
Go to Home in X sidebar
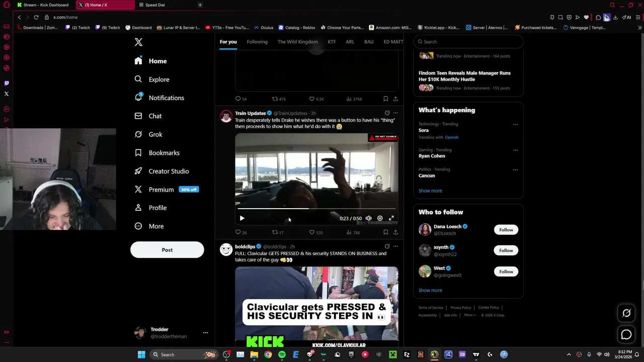coord(150,61)
